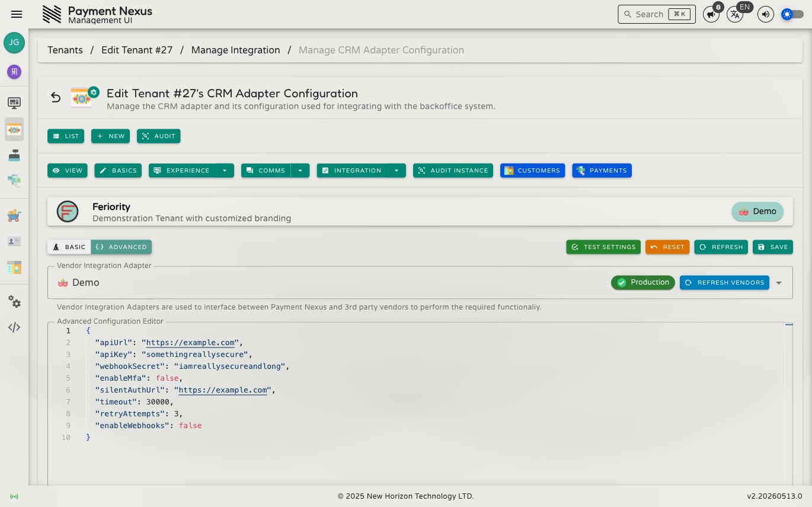This screenshot has height=507, width=812.
Task: Click the INTEGRATION button
Action: point(352,171)
